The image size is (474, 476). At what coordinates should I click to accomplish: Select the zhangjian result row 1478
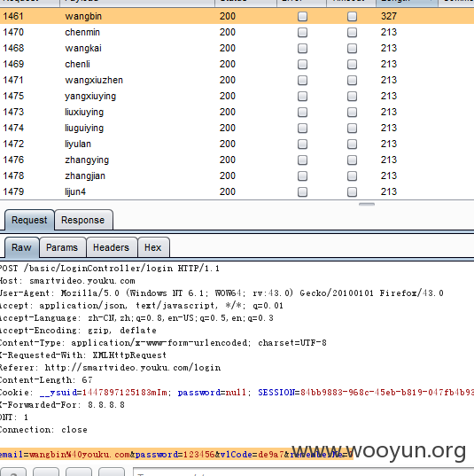(237, 176)
